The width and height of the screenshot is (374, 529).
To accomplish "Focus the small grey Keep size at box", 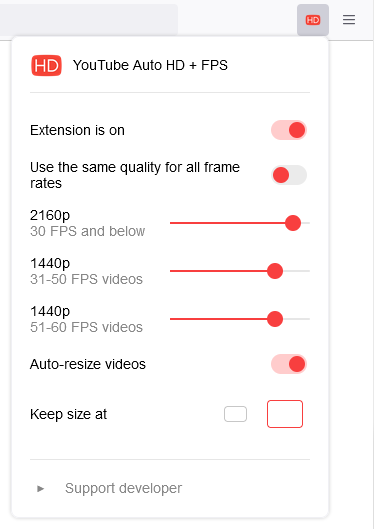I will [235, 414].
